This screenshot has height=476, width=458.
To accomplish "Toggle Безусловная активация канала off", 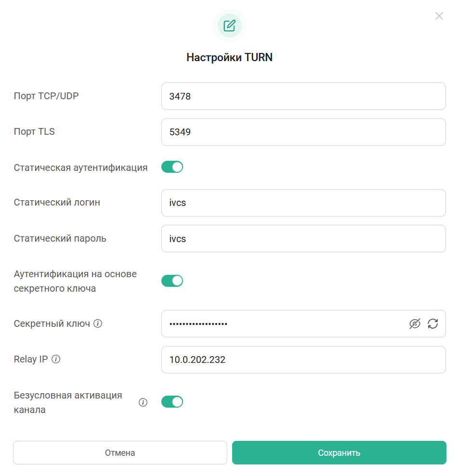I will click(172, 402).
